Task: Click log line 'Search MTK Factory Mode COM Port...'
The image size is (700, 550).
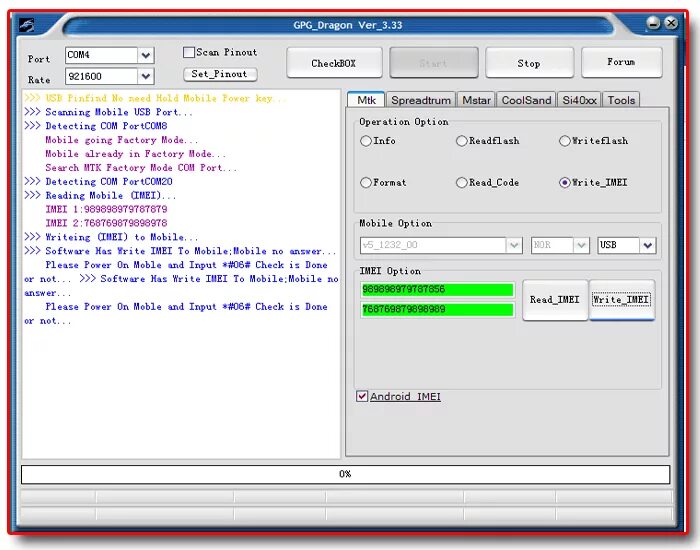Action: (141, 168)
